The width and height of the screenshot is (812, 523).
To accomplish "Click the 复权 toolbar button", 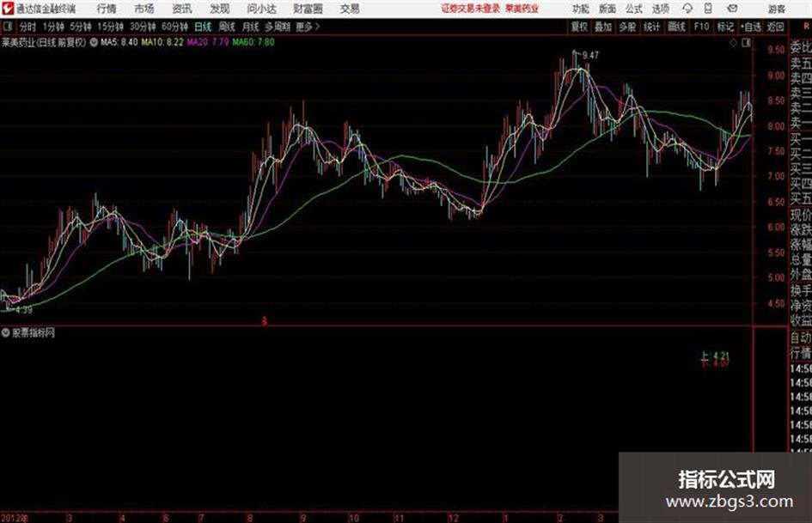I will pos(579,27).
